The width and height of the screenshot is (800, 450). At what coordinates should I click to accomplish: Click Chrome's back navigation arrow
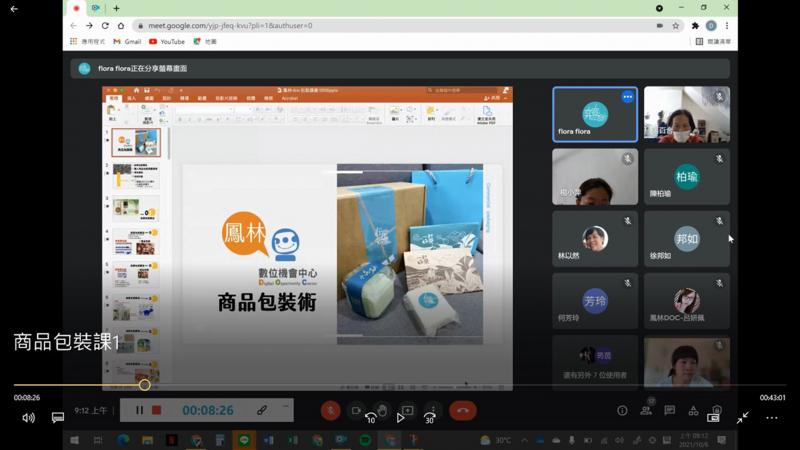(73, 26)
